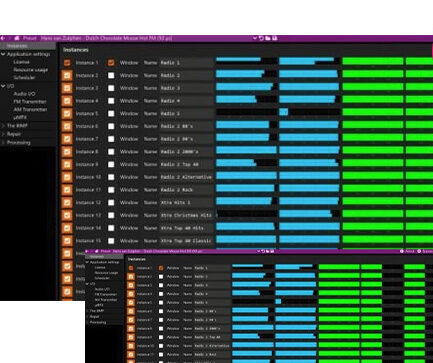Click the Radio 2 80's name field, larger window

pyautogui.click(x=186, y=126)
